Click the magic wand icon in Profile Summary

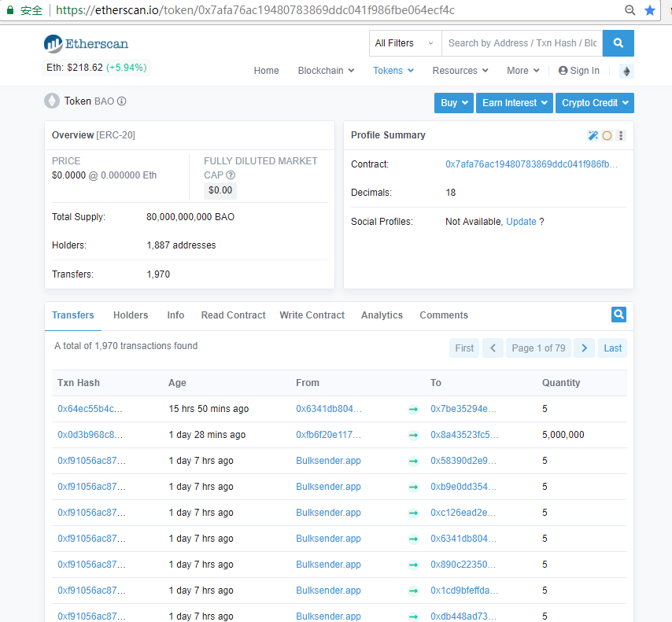(593, 136)
